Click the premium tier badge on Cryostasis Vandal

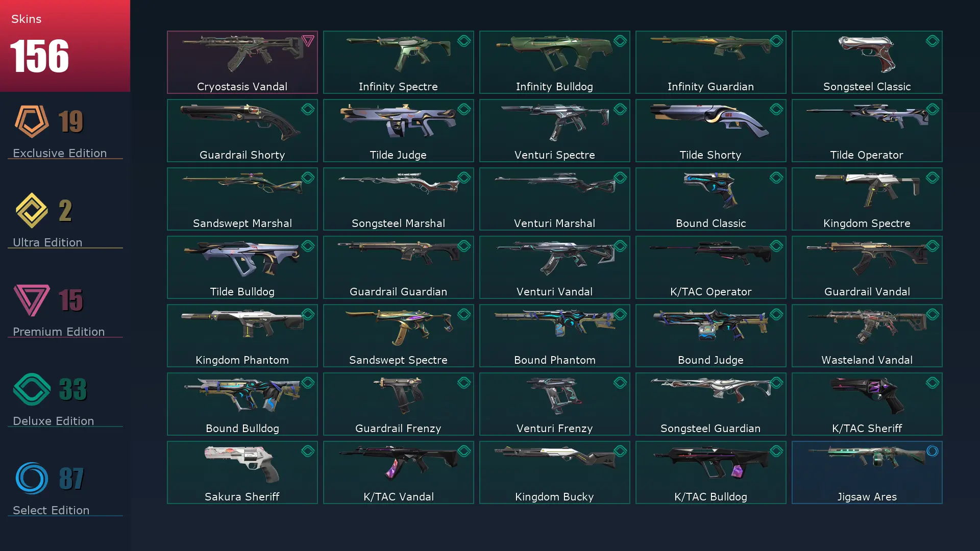click(x=308, y=41)
